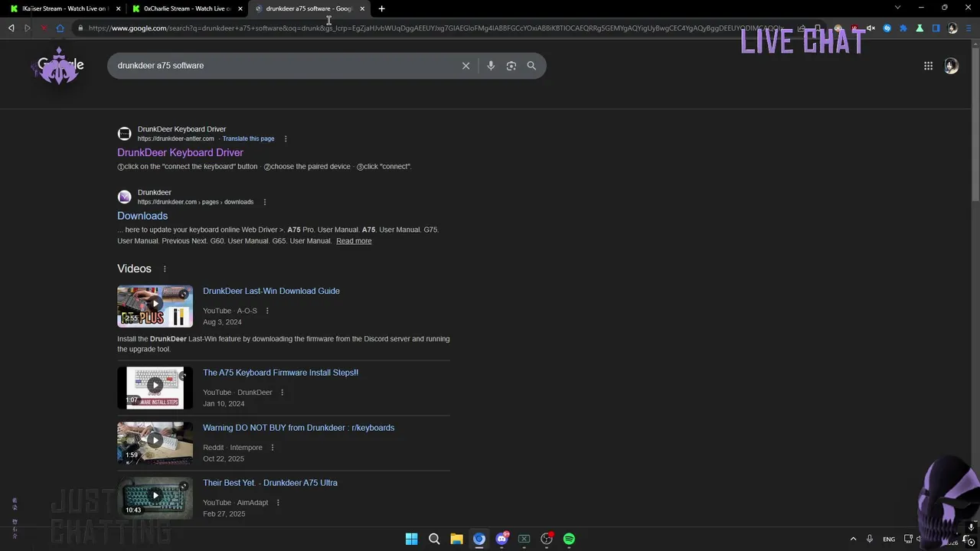980x551 pixels.
Task: Open options for DrunkDeer YouTube video result
Action: point(282,393)
